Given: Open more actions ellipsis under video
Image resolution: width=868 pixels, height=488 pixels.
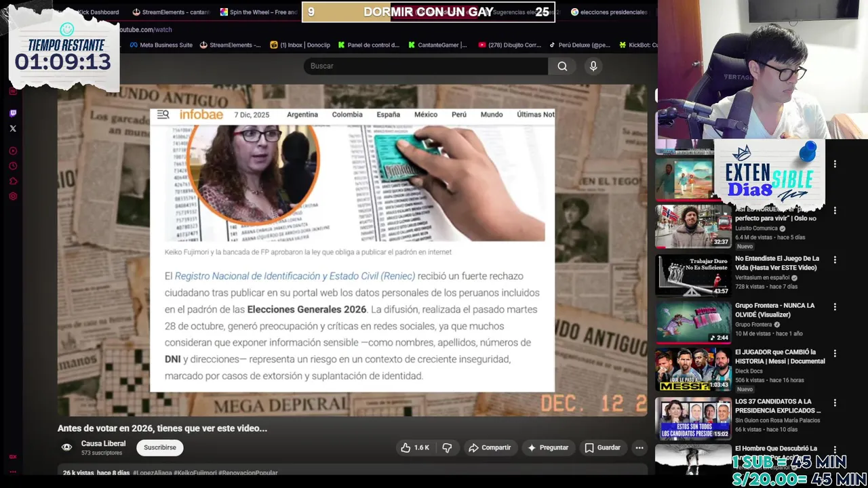Looking at the screenshot, I should [639, 447].
